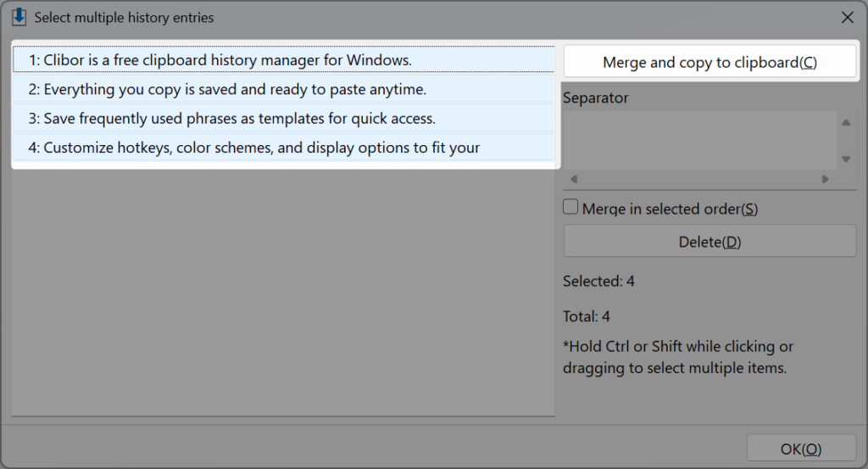Screen dimensions: 868x469
Task: Select entry 4 'Customize hotkeys, color schemes'
Action: coord(283,148)
